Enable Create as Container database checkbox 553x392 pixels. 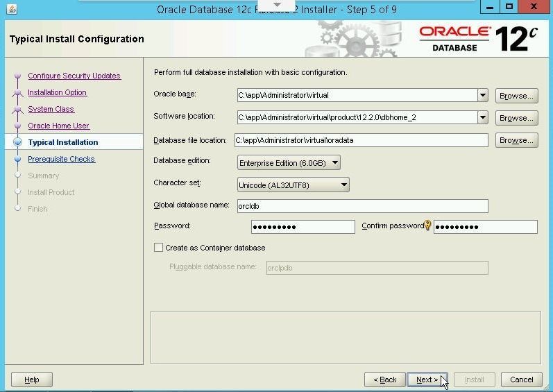(158, 248)
